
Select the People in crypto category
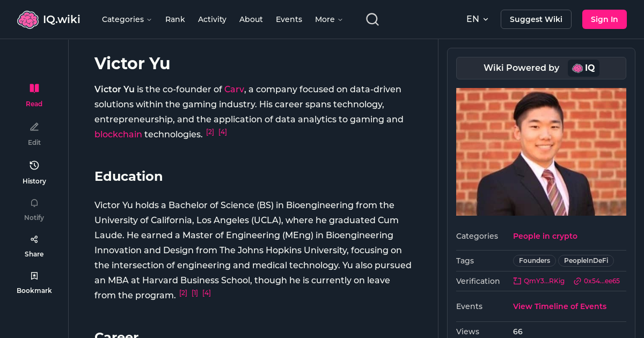tap(545, 236)
